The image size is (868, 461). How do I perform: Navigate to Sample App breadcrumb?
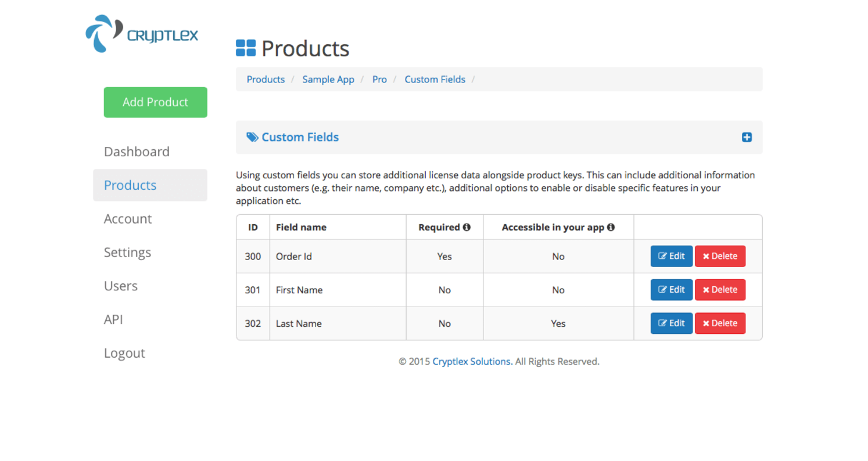click(328, 80)
